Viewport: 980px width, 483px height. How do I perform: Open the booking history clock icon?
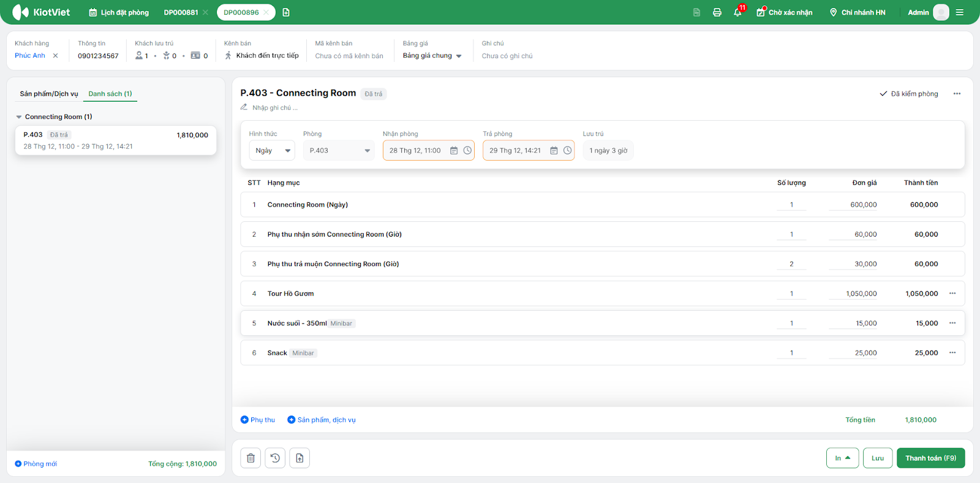(275, 458)
